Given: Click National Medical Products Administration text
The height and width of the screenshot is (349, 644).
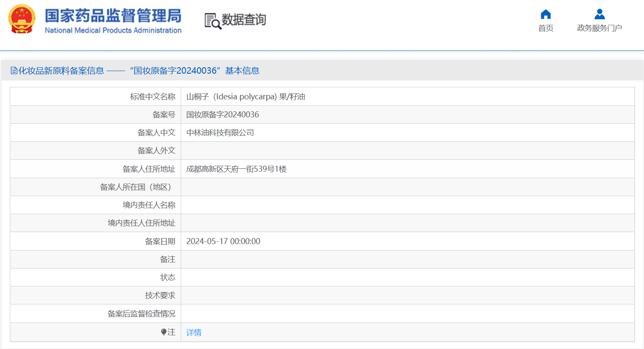Looking at the screenshot, I should [113, 30].
